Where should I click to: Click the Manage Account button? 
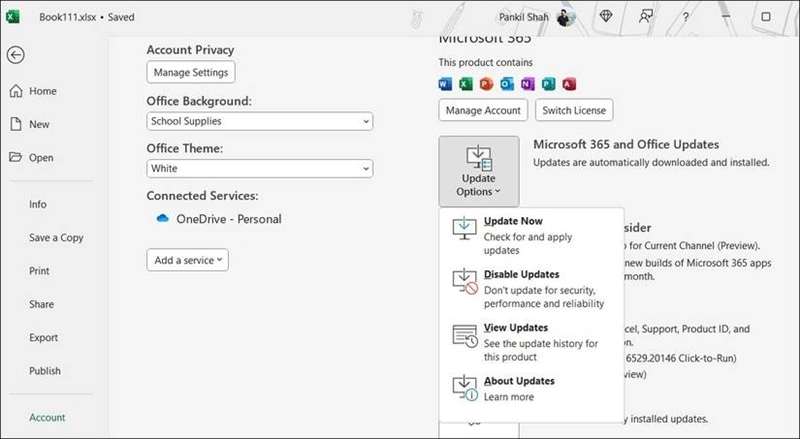(482, 110)
